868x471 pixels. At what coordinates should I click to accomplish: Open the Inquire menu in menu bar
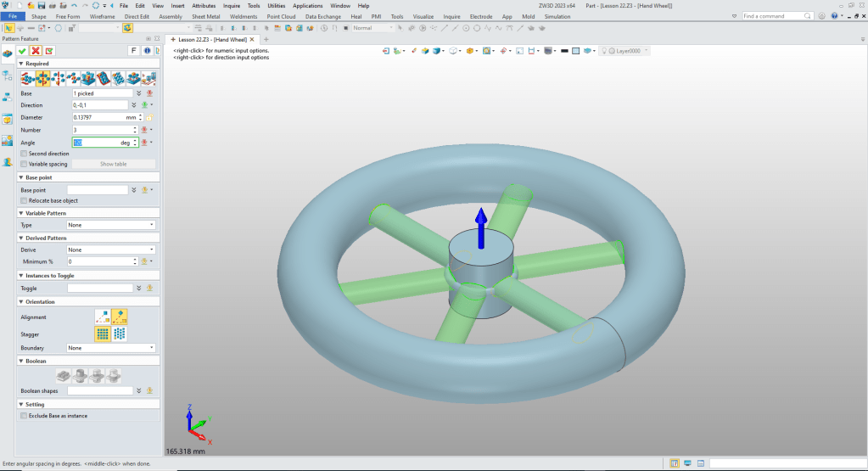[231, 5]
